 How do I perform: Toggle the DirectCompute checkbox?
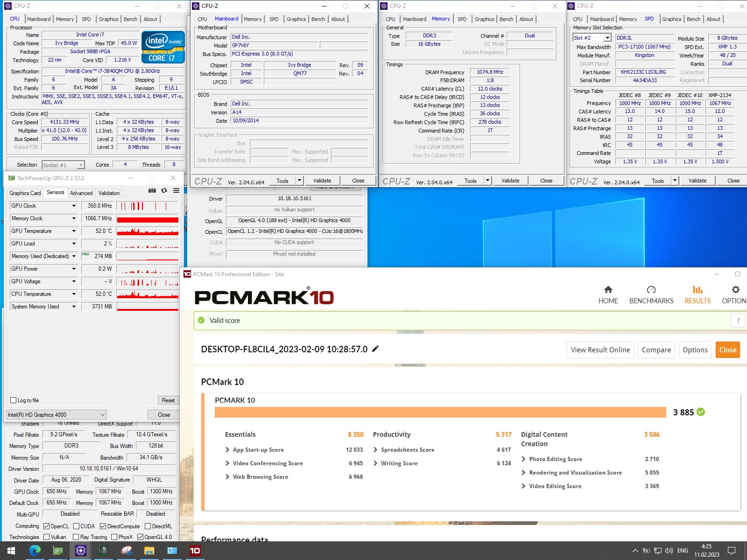pyautogui.click(x=103, y=526)
